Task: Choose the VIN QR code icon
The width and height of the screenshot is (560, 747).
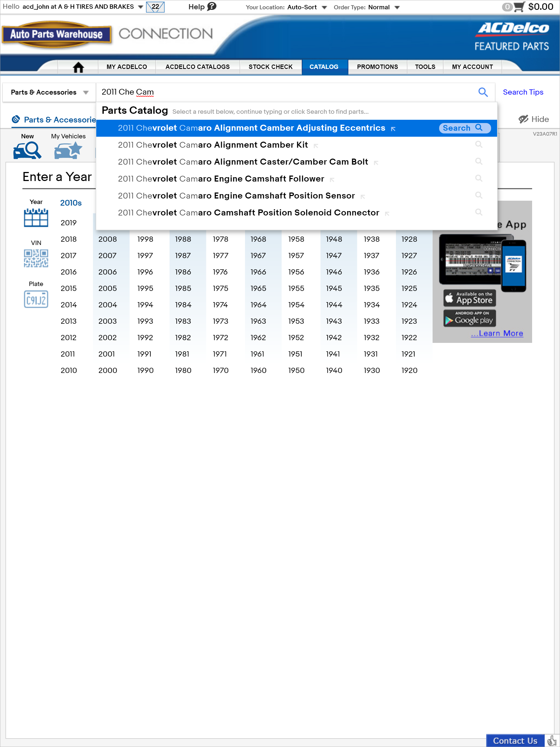Action: (36, 258)
